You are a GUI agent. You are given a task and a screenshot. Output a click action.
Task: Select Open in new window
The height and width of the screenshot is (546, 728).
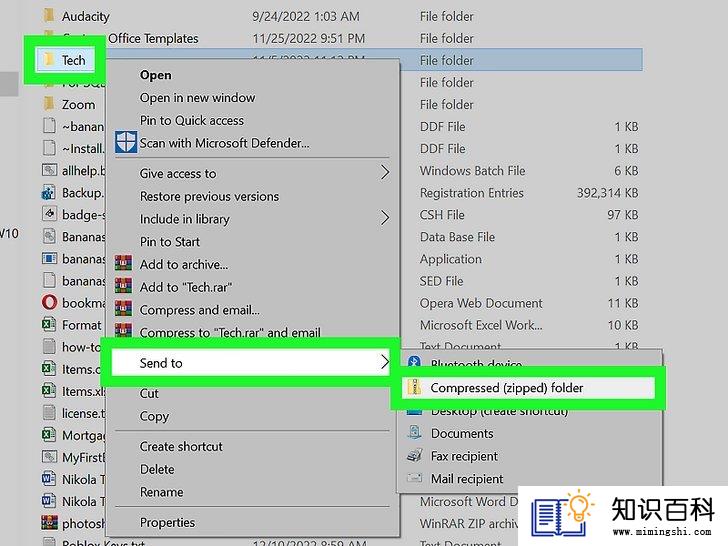click(x=197, y=98)
